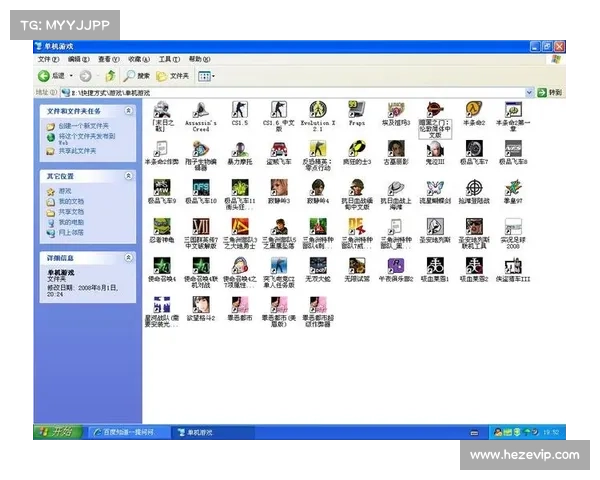600x480 pixels.
Task: Open the address bar dropdown arrow
Action: 529,92
